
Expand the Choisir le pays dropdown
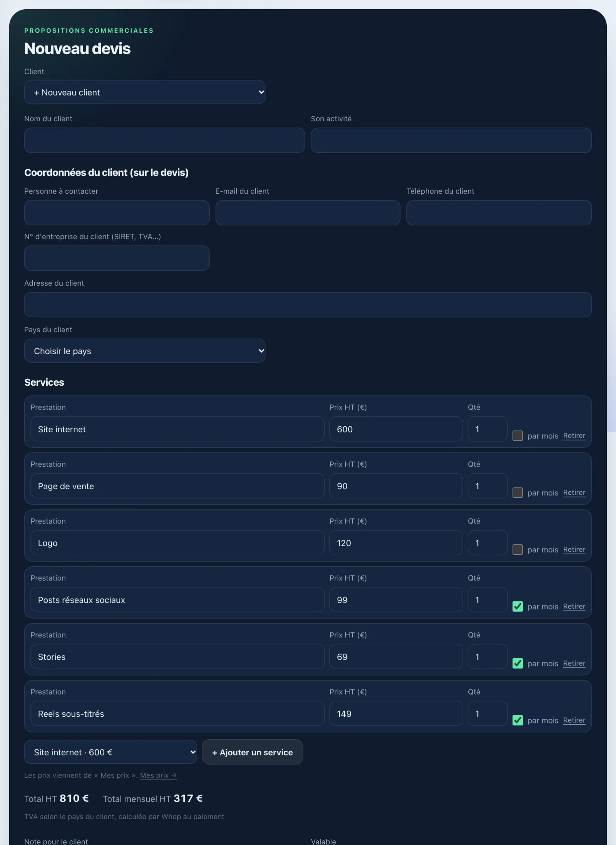[x=145, y=351]
